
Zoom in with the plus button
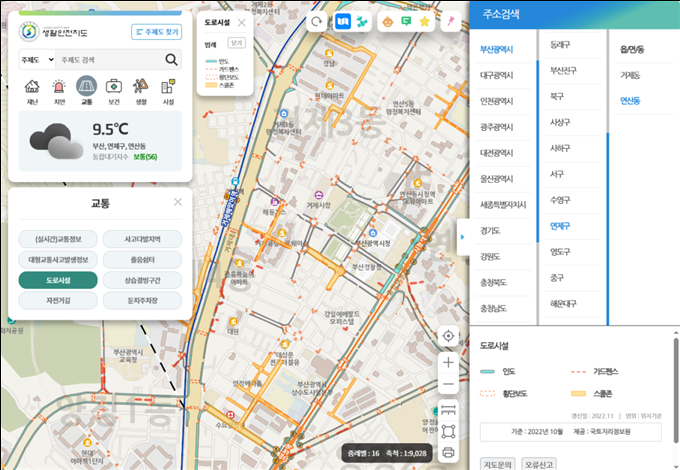point(448,362)
